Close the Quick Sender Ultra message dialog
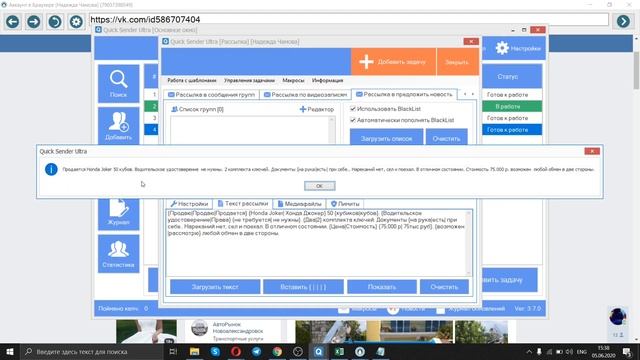640x360 pixels. coord(592,151)
